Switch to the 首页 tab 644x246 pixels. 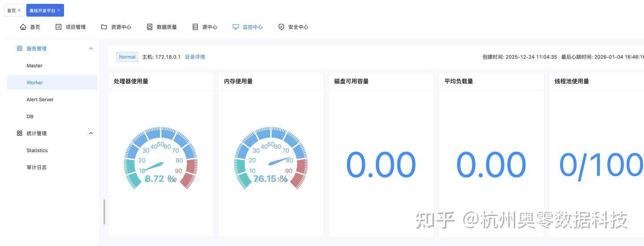click(x=11, y=10)
